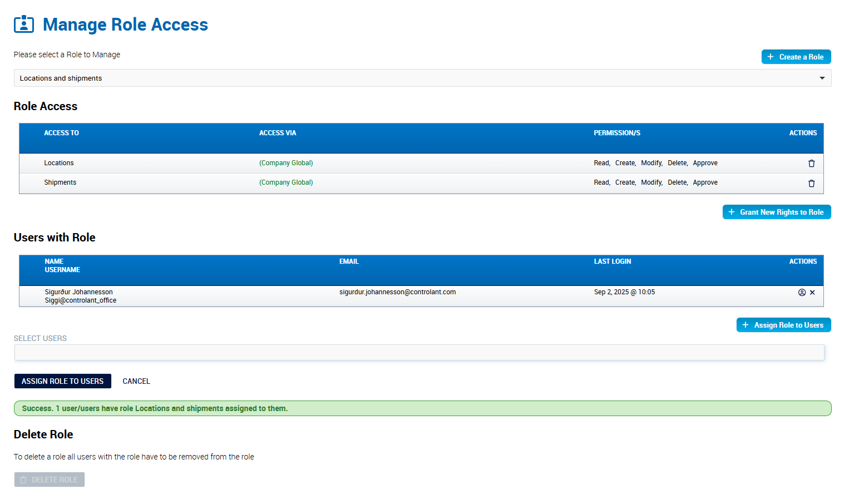This screenshot has height=504, width=854.
Task: Open the (Company Global) link for Shipments
Action: 286,182
